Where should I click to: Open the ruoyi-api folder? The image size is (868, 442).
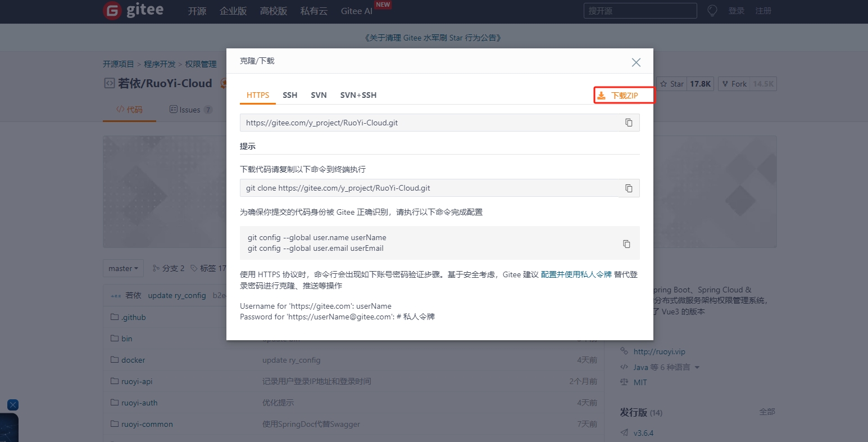point(137,381)
